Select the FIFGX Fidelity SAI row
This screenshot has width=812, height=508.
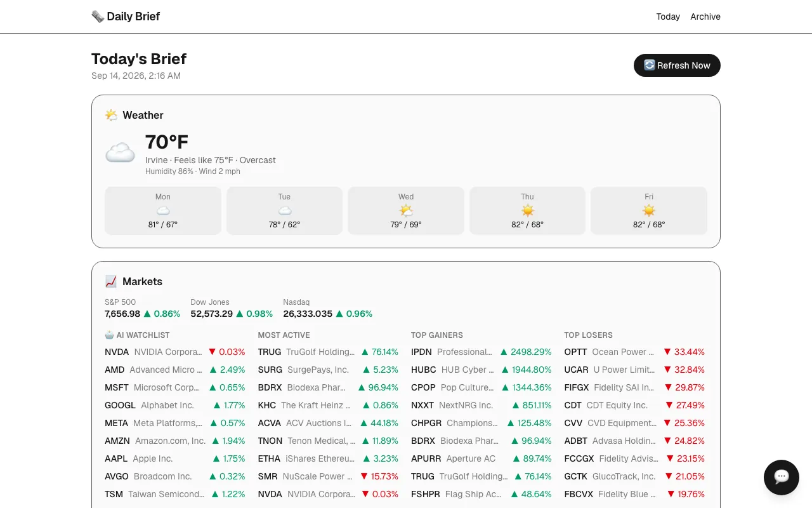pos(634,387)
